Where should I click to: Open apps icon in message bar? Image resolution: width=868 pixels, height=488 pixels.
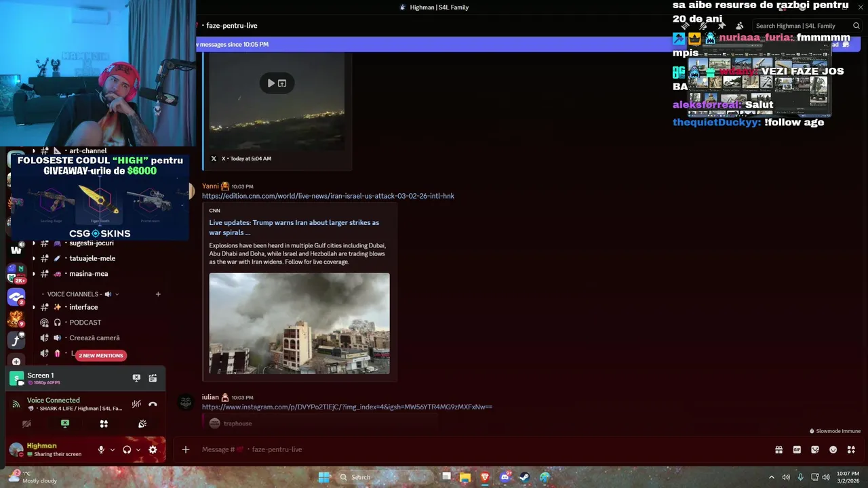pos(852,449)
